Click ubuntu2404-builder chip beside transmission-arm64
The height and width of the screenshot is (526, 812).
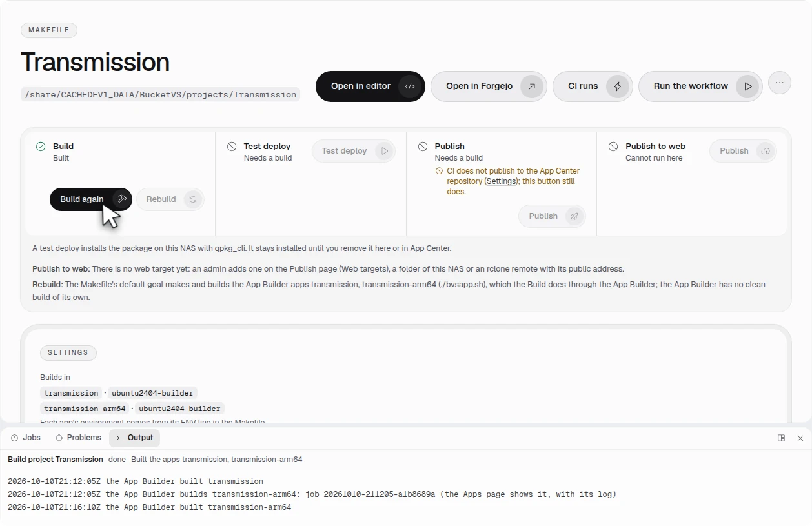[x=179, y=409]
